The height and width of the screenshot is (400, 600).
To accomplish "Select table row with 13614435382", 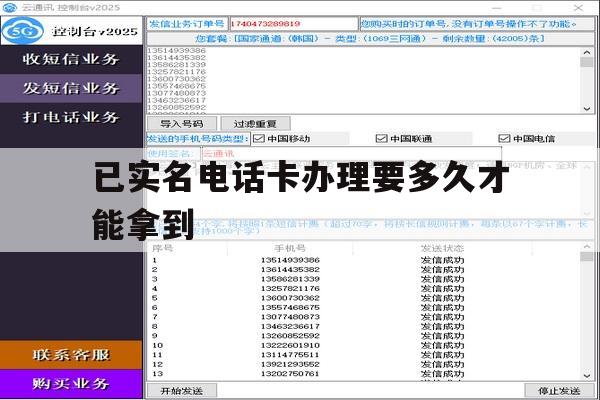I will (x=364, y=269).
